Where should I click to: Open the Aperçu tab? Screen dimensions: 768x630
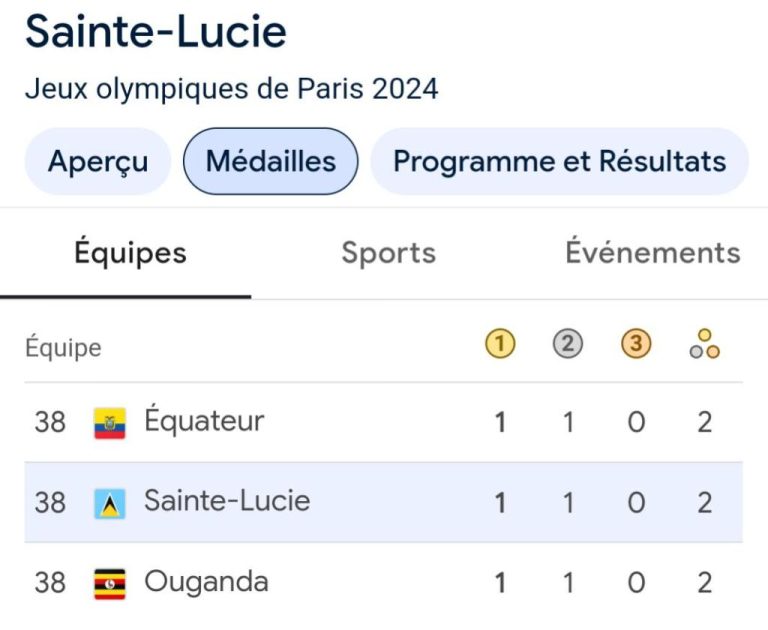pyautogui.click(x=98, y=161)
